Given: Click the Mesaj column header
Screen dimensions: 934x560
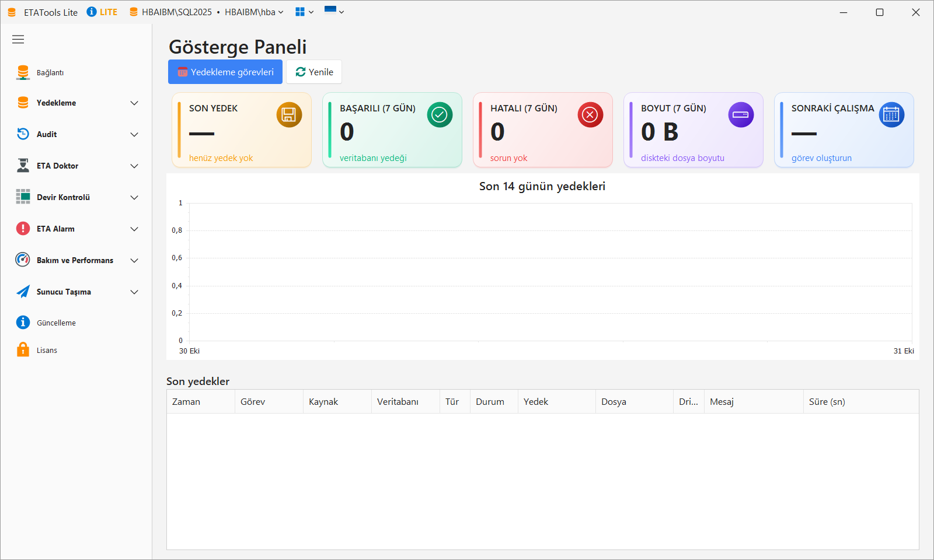Looking at the screenshot, I should coord(754,401).
